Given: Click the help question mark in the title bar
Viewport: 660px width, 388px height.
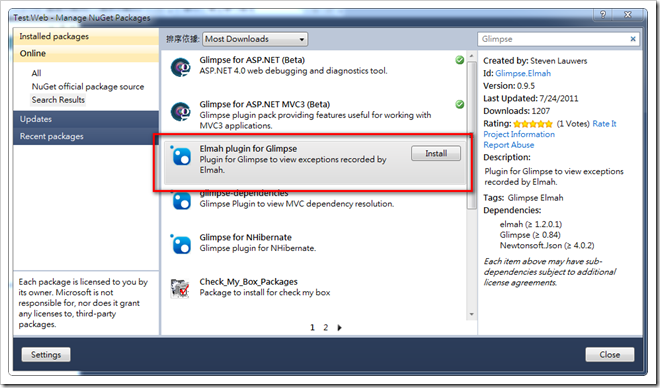Looking at the screenshot, I should coord(603,15).
